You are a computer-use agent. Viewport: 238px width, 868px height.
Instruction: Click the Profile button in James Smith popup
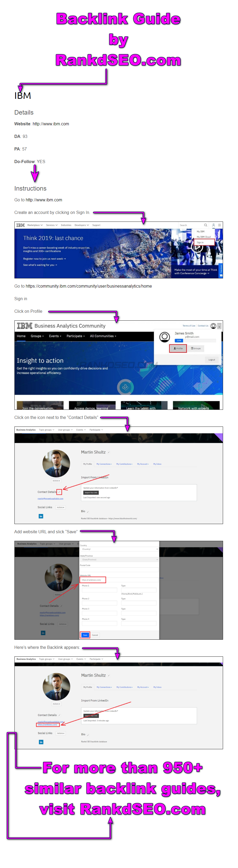(178, 348)
